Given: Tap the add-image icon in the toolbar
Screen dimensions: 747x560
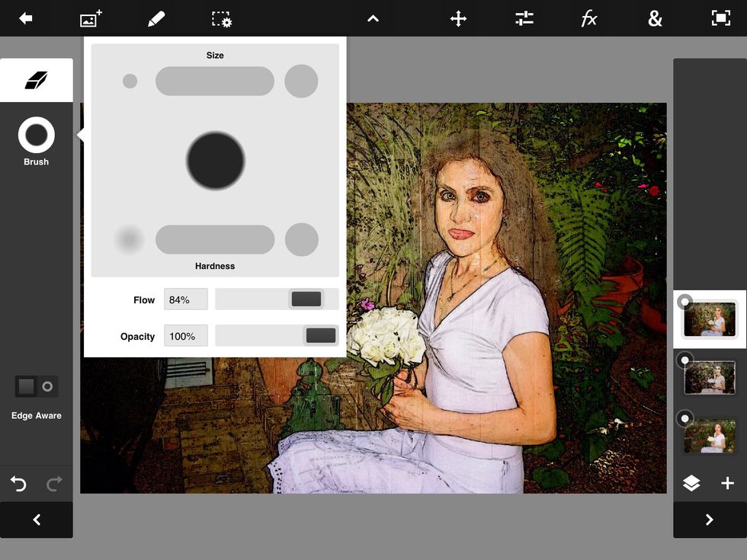Looking at the screenshot, I should (x=91, y=18).
